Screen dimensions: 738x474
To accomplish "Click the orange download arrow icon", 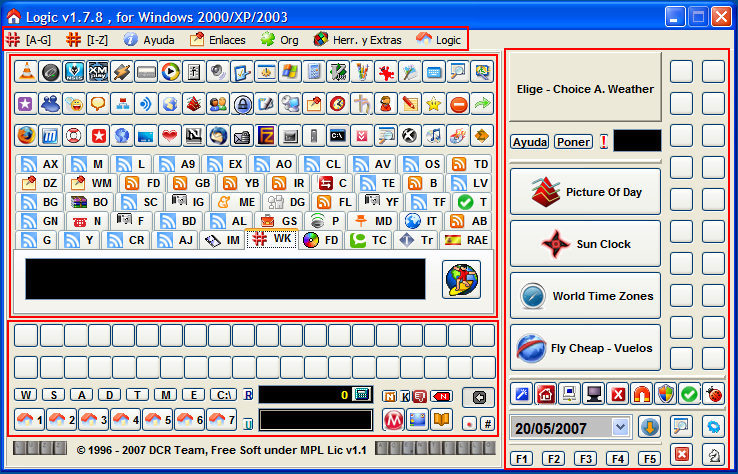I will [650, 427].
